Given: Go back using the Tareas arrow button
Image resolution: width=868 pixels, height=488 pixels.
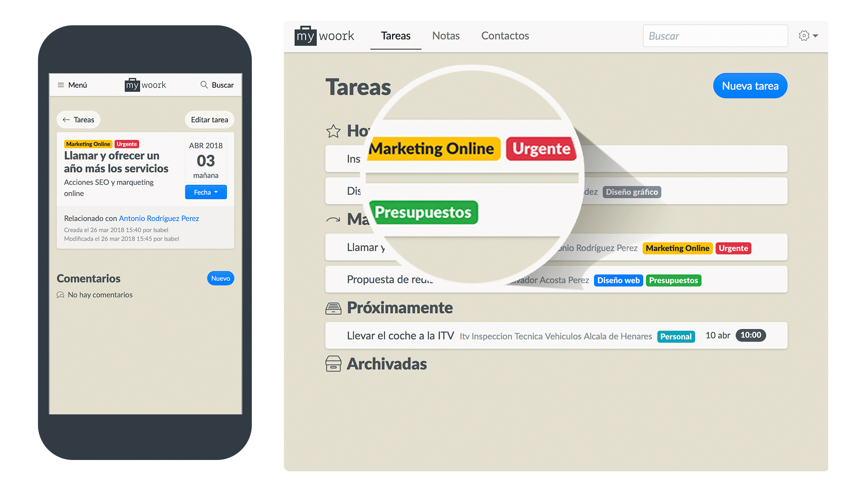Looking at the screenshot, I should pyautogui.click(x=78, y=120).
